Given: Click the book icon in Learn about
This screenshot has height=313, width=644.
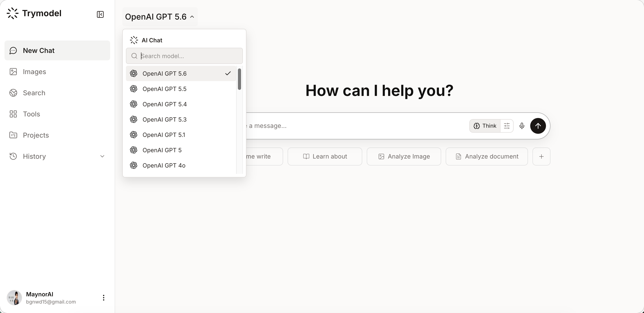Looking at the screenshot, I should (x=306, y=156).
